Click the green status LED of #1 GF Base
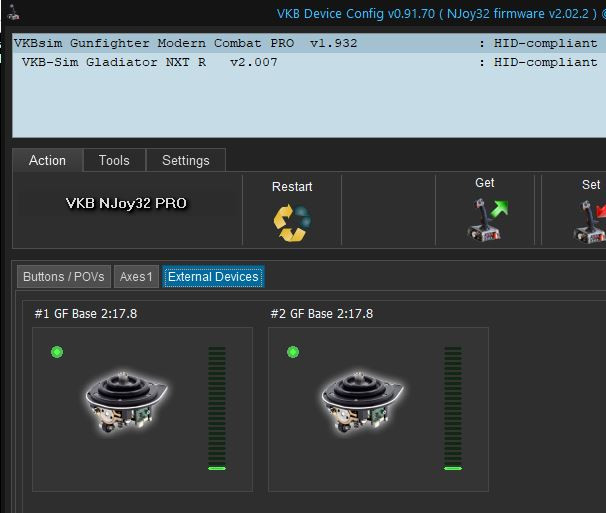606x513 pixels. [57, 352]
